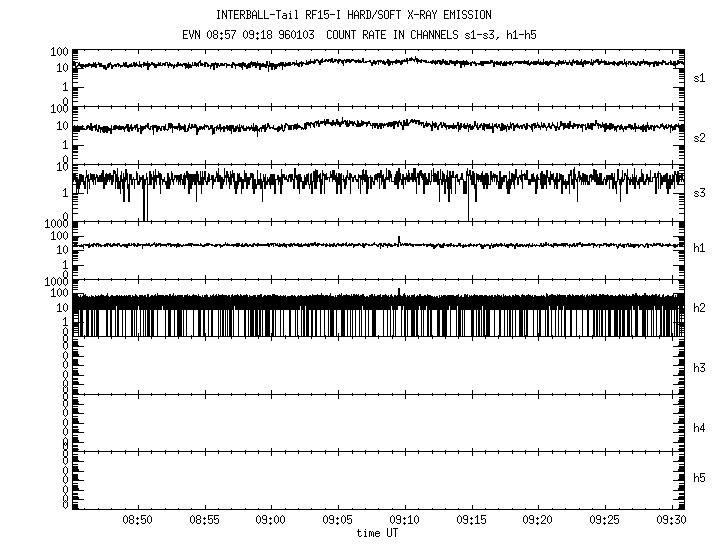Click the s1 channel label
Screen dimensions: 720x550
(699, 77)
